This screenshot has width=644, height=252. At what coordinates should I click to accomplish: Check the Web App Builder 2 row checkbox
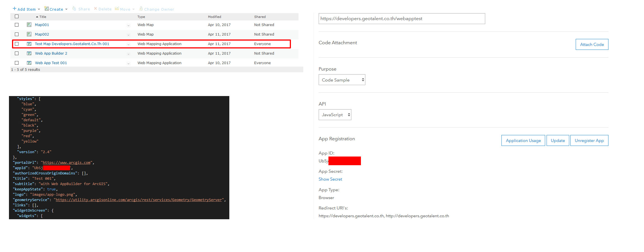tap(17, 53)
